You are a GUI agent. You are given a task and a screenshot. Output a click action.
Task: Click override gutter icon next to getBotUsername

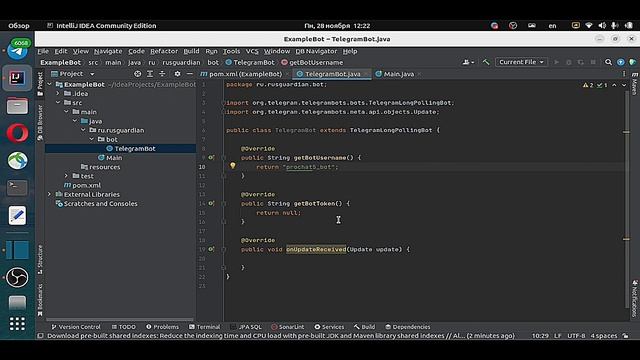pyautogui.click(x=211, y=157)
